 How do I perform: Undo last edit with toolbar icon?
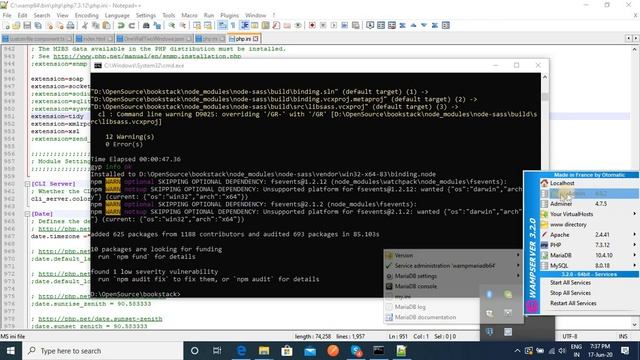121,25
